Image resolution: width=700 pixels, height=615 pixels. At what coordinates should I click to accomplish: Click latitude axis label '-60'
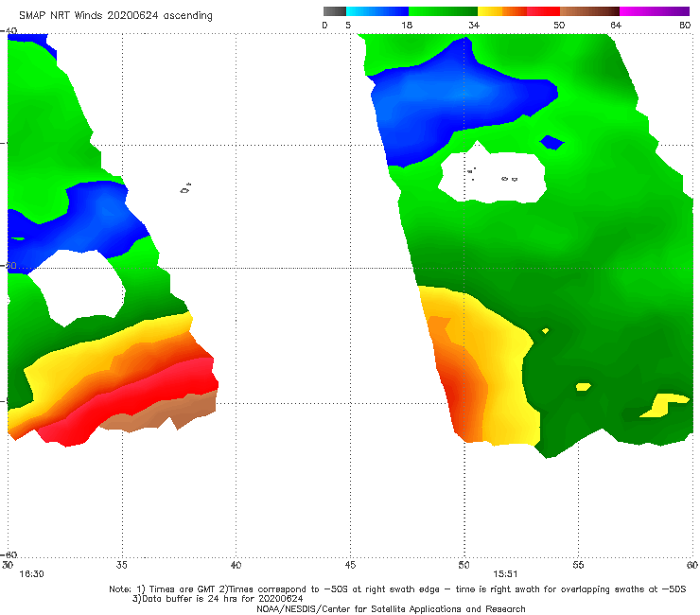coord(9,554)
